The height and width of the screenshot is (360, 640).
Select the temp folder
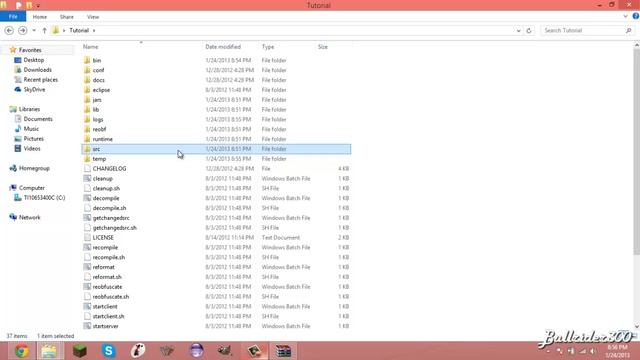216,159
